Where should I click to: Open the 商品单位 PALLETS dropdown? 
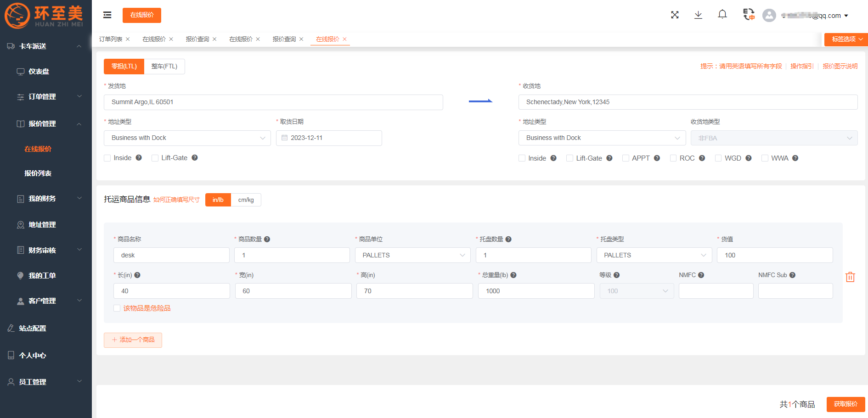pyautogui.click(x=412, y=255)
